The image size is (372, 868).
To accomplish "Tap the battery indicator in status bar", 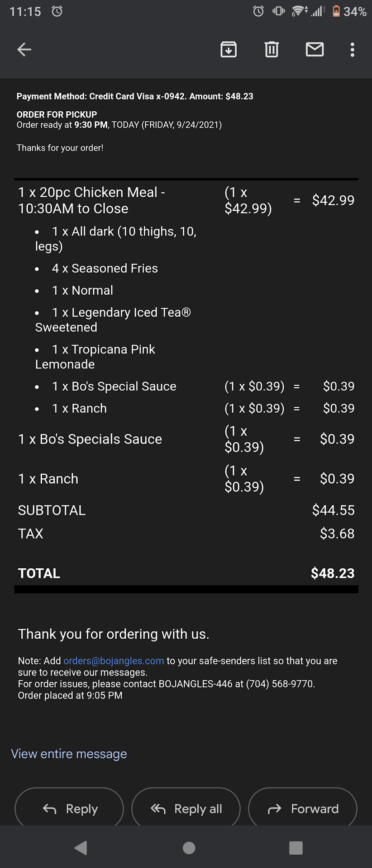I will click(x=336, y=11).
